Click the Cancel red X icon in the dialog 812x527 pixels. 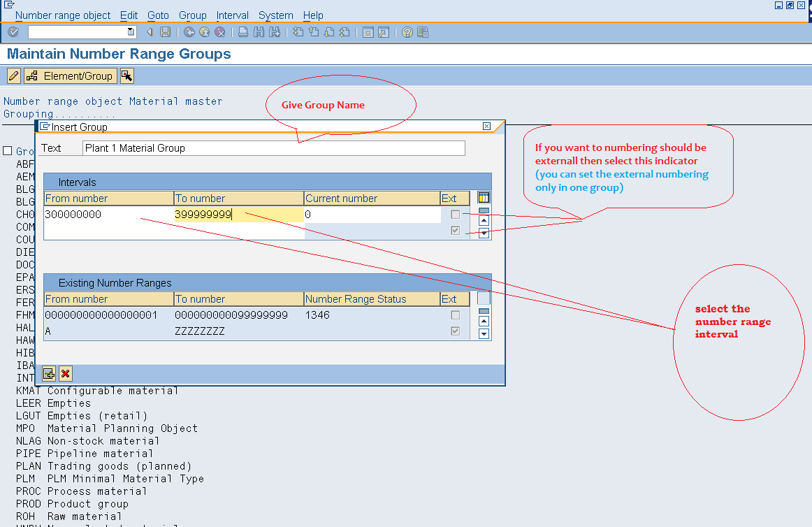(64, 373)
